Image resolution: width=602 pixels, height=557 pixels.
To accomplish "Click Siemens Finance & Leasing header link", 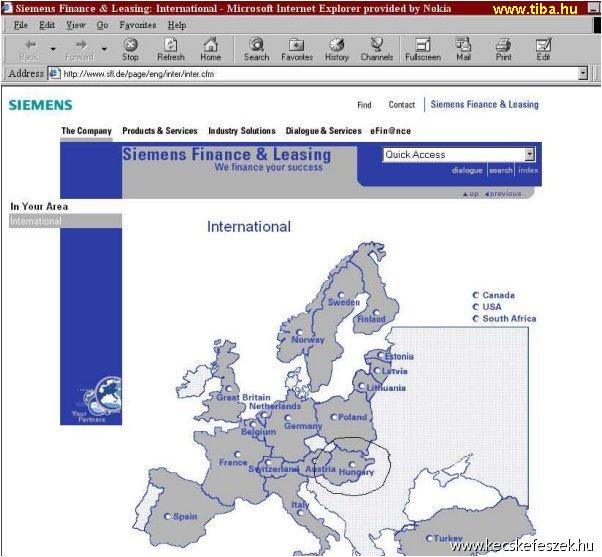I will coord(485,104).
